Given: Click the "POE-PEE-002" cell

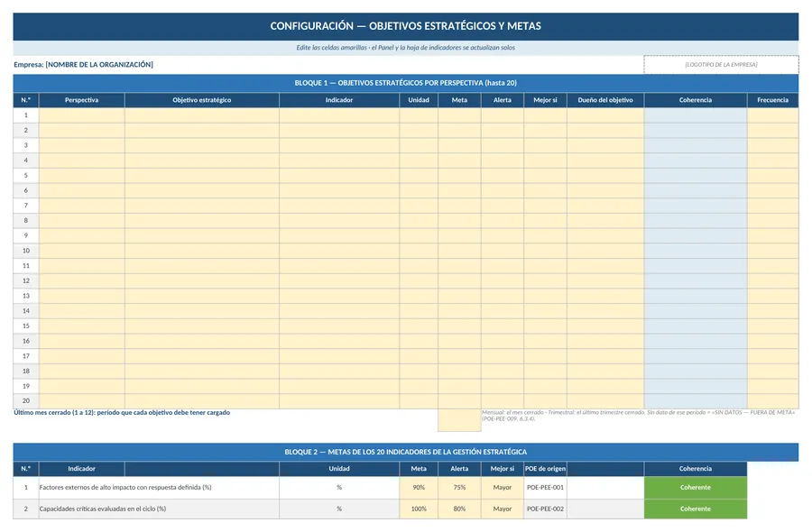Looking at the screenshot, I should (545, 509).
